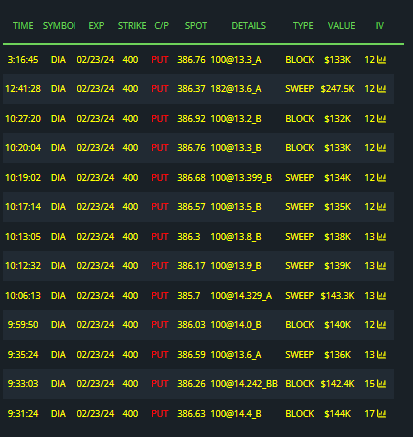Viewport: 413px width, 437px height.
Task: Sort by STRIKE column header
Action: [x=132, y=26]
